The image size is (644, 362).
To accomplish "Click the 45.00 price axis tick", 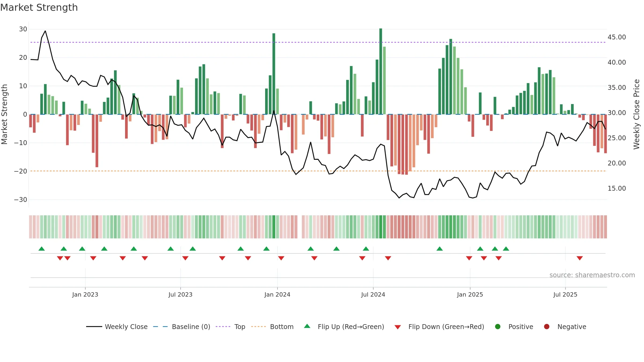I will pos(617,37).
